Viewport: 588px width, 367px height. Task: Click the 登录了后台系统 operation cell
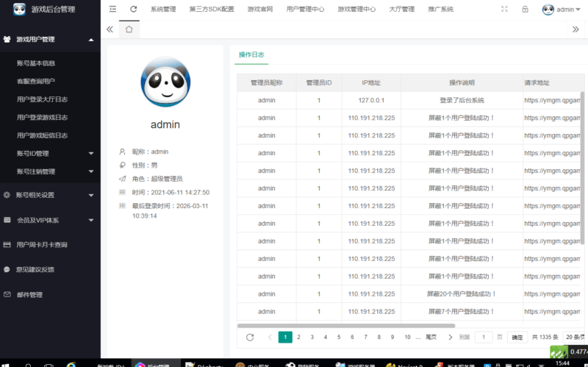tap(462, 100)
